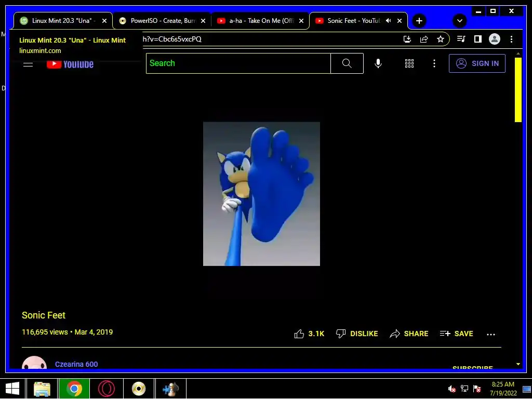
Task: Mute the Sonic Feet tab audio icon
Action: tap(389, 21)
